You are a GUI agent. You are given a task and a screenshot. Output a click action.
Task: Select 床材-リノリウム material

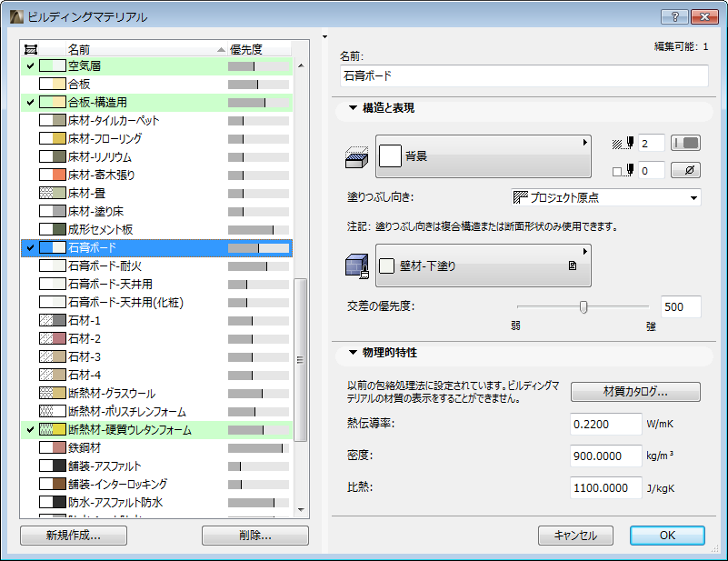[157, 157]
